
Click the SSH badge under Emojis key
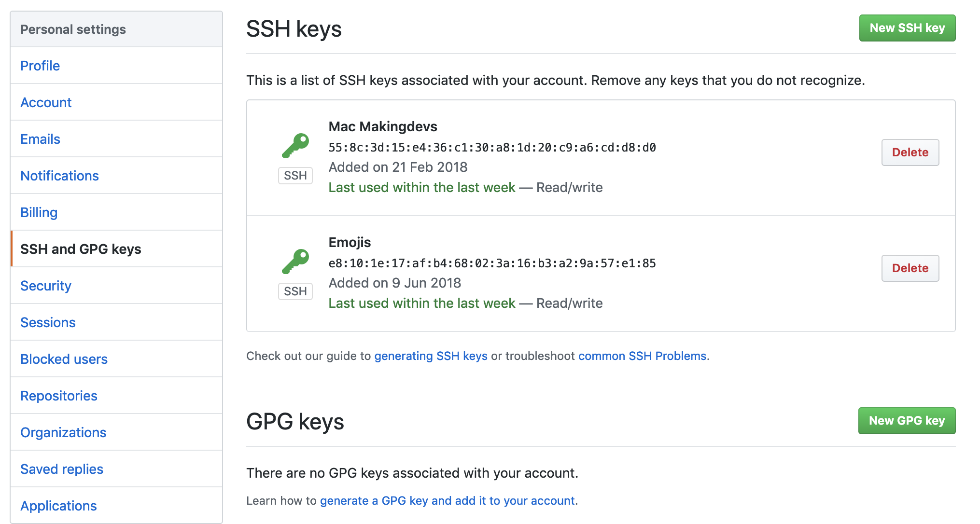295,291
